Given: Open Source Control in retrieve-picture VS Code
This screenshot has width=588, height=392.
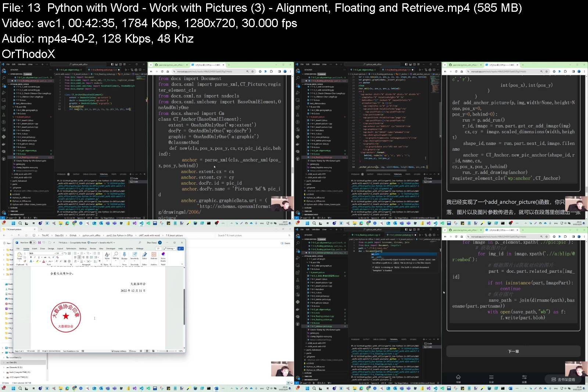Looking at the screenshot, I should click(x=298, y=250).
